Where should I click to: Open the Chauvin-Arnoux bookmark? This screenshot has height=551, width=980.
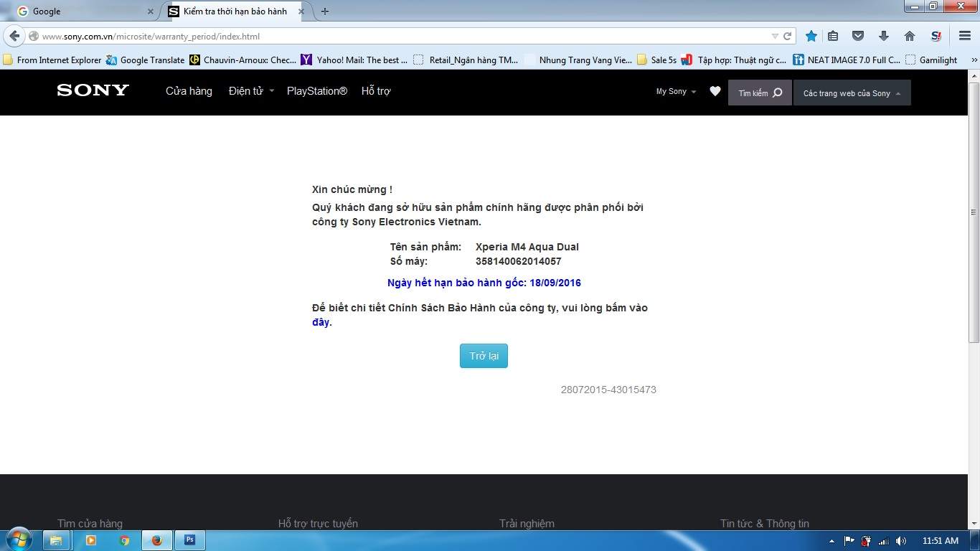(242, 60)
